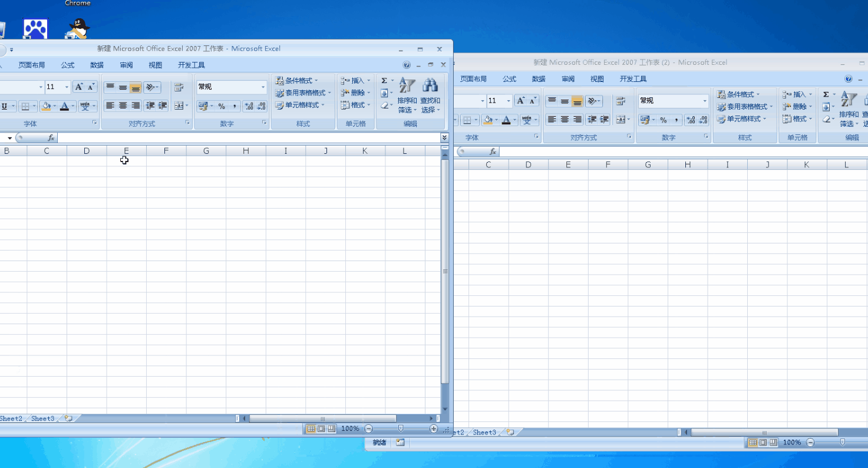The height and width of the screenshot is (468, 868).
Task: Click the phonetic guide icon in front window
Action: [85, 106]
